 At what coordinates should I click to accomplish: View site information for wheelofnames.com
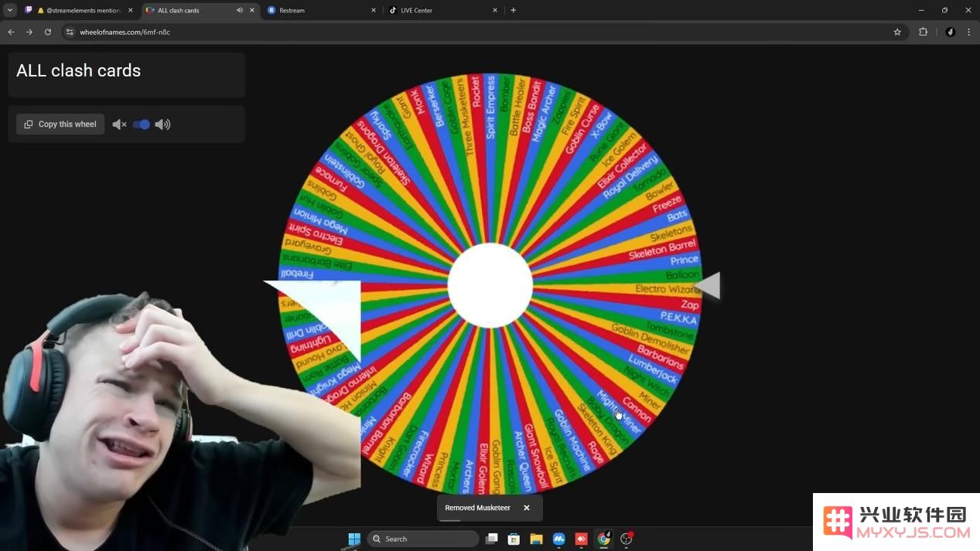tap(70, 32)
